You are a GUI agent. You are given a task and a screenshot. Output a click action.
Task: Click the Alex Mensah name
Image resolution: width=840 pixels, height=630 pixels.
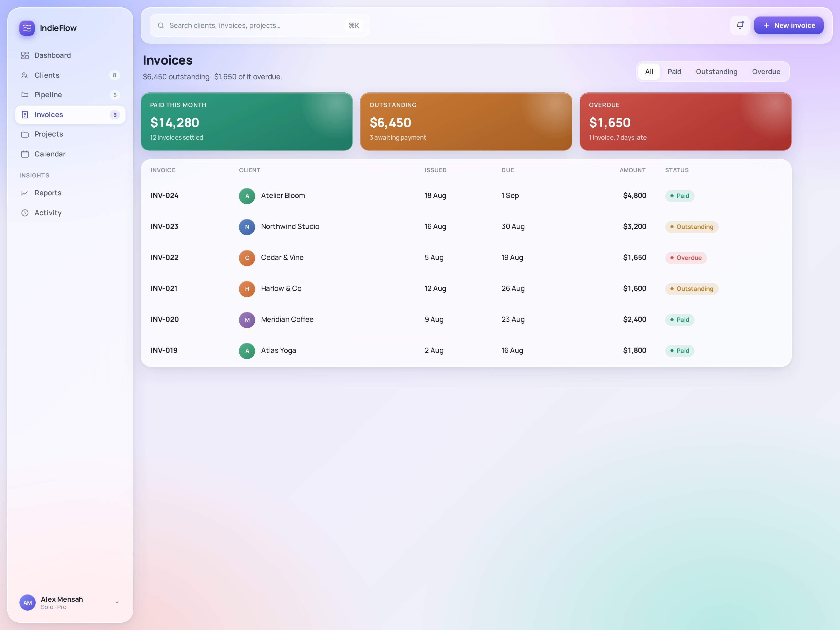[x=62, y=599]
